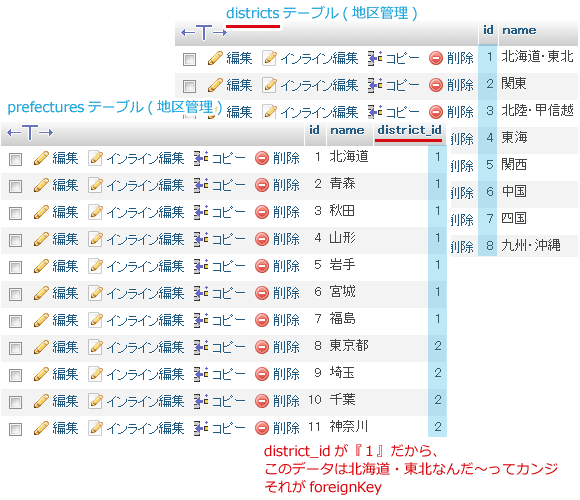Click red delete icon for 千葉 row
The width and height of the screenshot is (580, 500).
[262, 402]
